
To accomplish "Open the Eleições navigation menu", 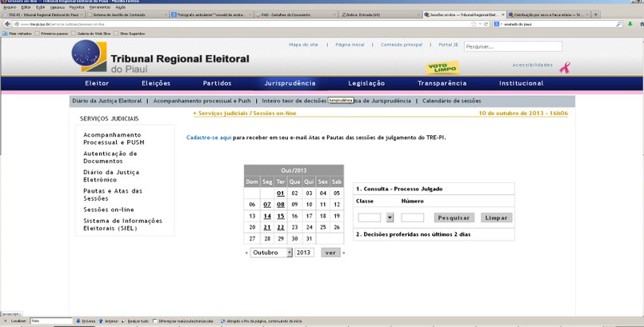I will pyautogui.click(x=156, y=83).
